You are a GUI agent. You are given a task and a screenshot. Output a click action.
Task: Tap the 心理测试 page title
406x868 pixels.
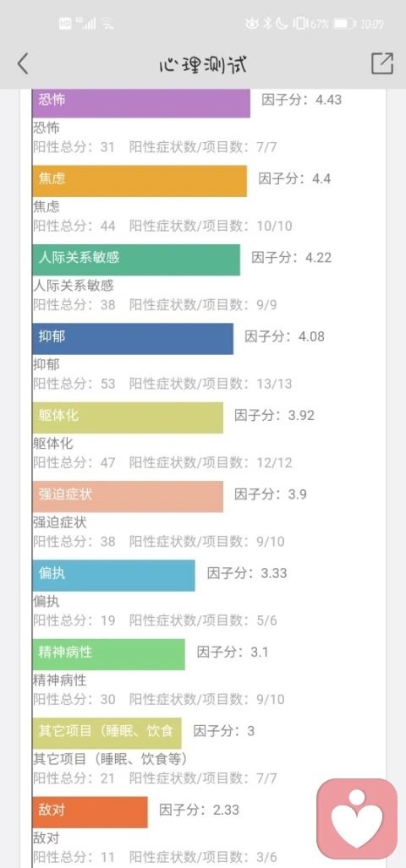pos(203,64)
